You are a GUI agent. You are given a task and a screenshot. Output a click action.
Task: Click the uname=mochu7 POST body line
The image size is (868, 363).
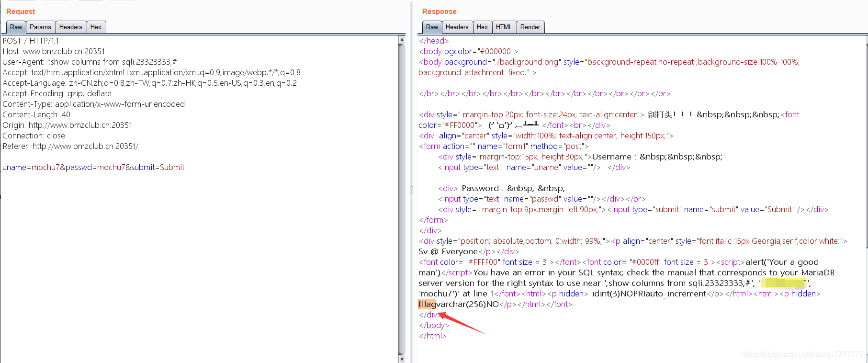[x=93, y=168]
